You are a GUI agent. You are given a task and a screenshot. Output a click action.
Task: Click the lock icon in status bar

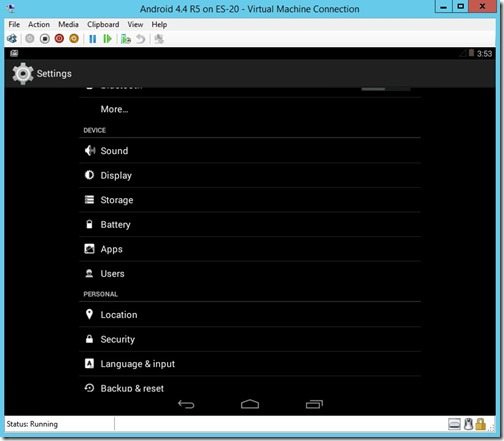pyautogui.click(x=480, y=424)
